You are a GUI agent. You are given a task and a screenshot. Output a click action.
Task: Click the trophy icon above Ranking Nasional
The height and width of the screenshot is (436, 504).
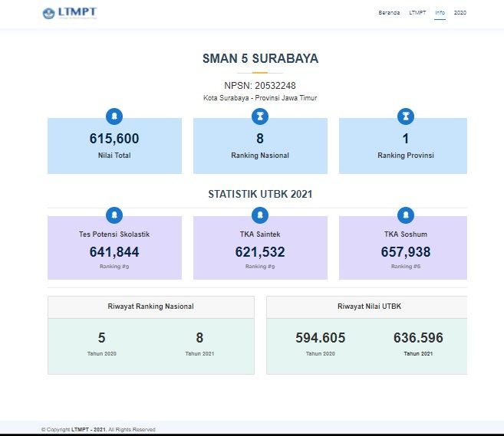pos(260,116)
